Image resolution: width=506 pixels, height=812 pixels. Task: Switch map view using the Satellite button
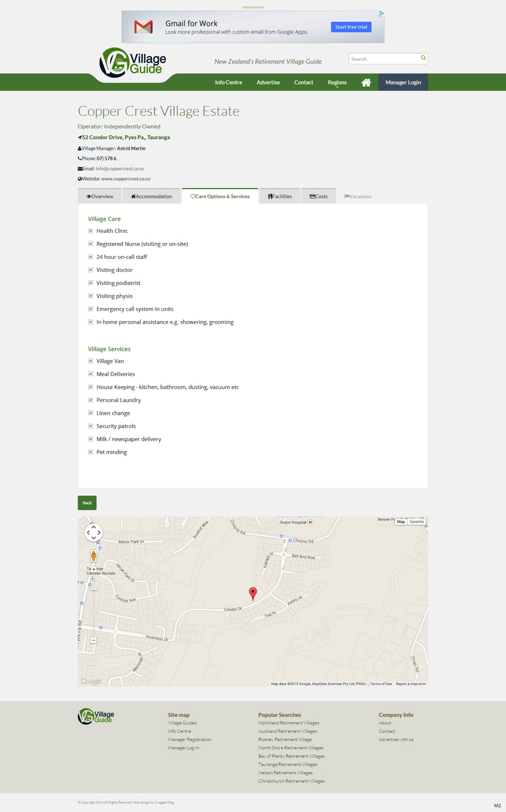point(417,521)
